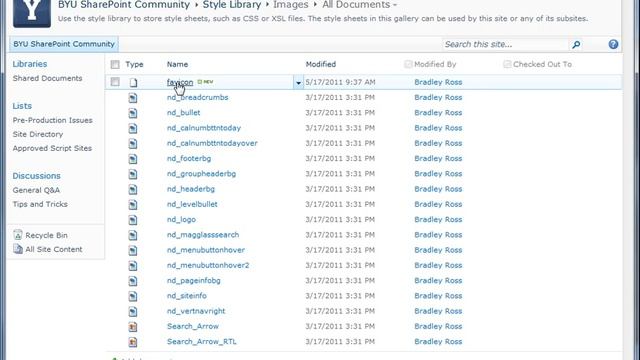
Task: Open Site Directory list
Action: click(38, 134)
